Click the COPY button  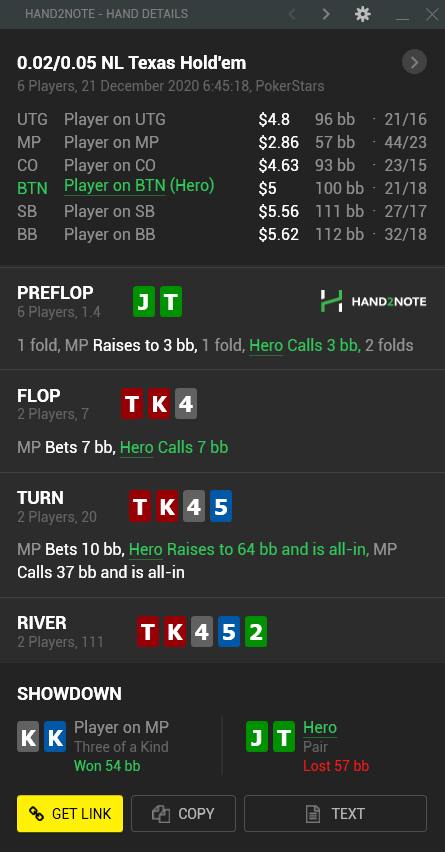click(184, 813)
